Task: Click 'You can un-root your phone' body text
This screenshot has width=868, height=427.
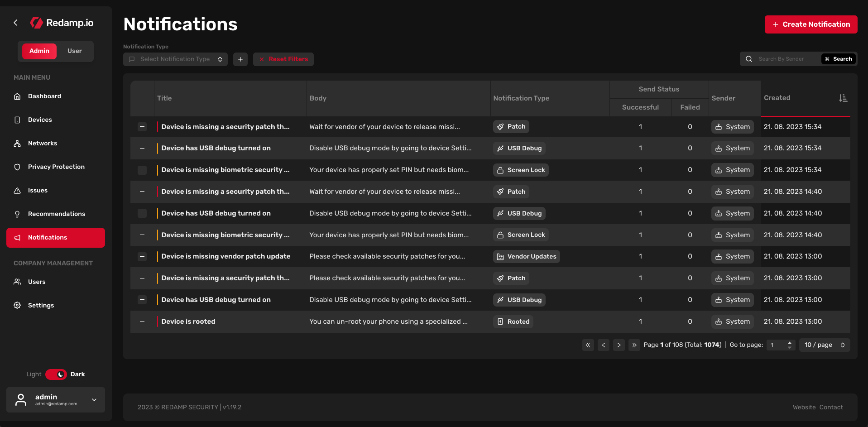Action: (388, 321)
